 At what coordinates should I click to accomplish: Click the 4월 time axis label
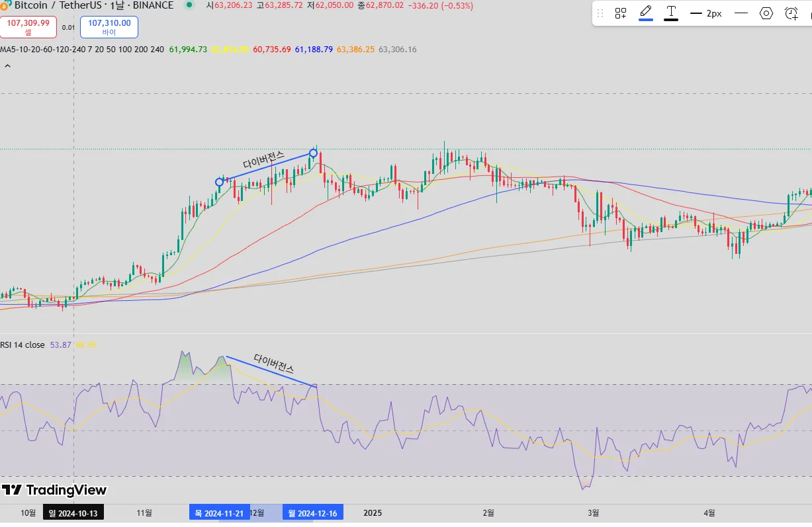[x=709, y=512]
